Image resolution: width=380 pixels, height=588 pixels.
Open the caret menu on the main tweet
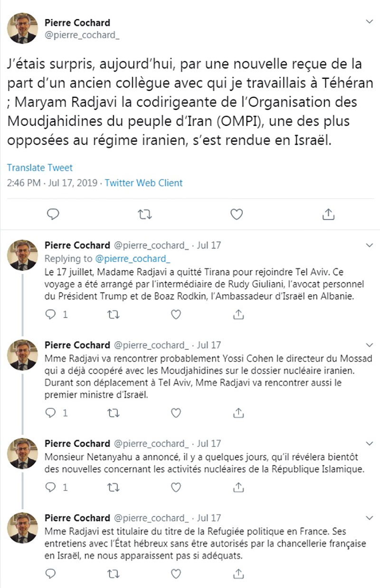tap(370, 22)
